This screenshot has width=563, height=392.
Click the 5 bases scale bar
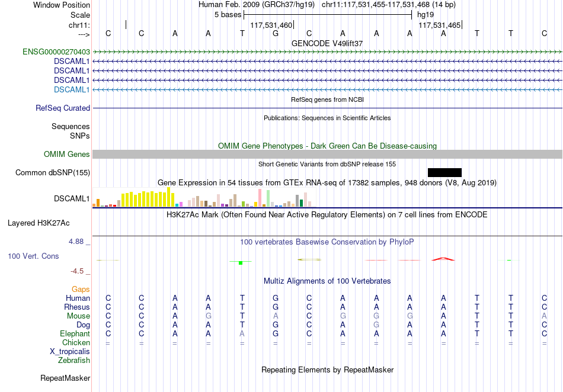(x=328, y=15)
